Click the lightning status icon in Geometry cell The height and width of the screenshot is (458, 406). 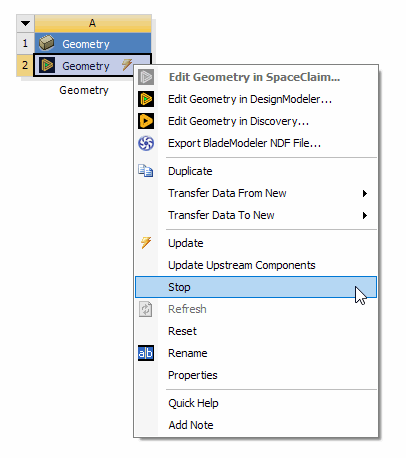click(x=127, y=65)
